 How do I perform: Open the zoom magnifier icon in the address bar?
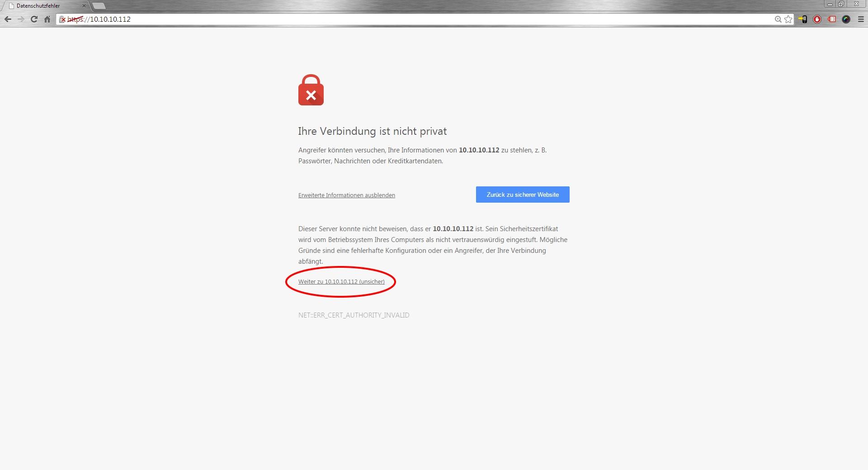pos(778,19)
